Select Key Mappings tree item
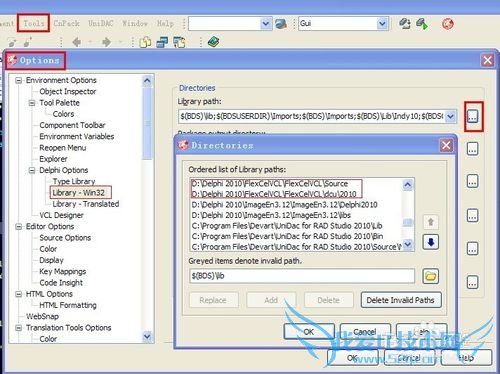The width and height of the screenshot is (500, 374). [63, 271]
